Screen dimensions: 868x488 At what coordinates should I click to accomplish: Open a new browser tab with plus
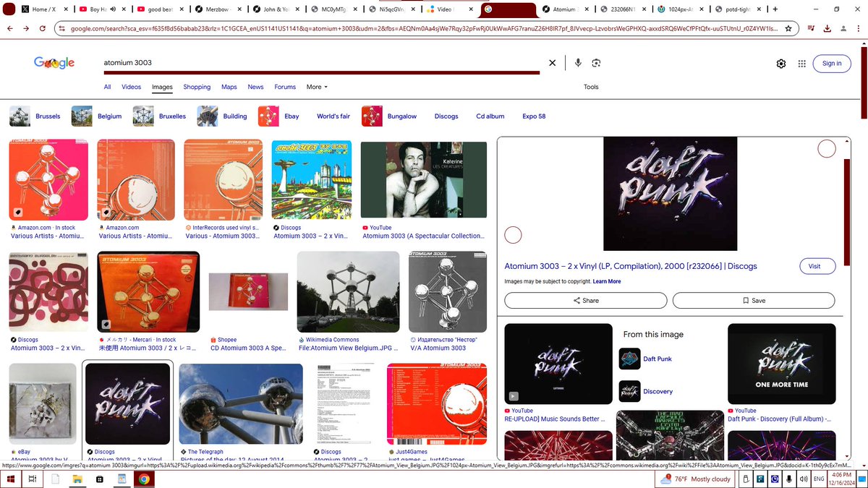pos(775,9)
